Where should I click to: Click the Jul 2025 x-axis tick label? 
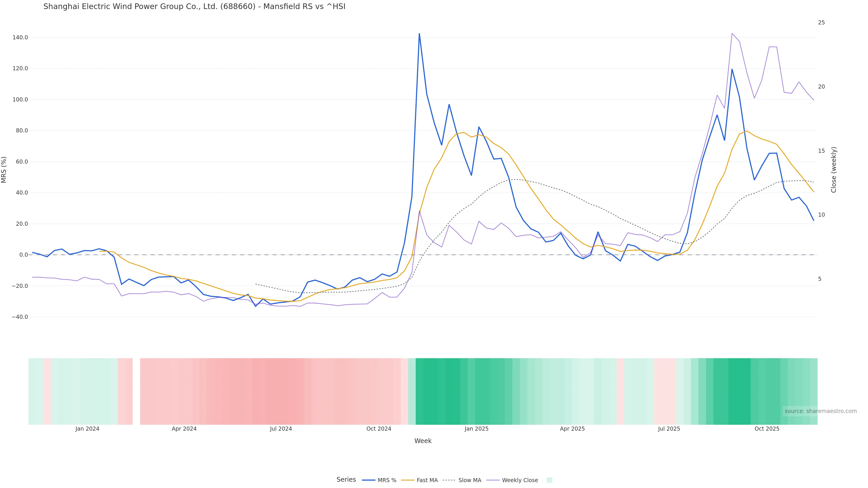click(669, 429)
